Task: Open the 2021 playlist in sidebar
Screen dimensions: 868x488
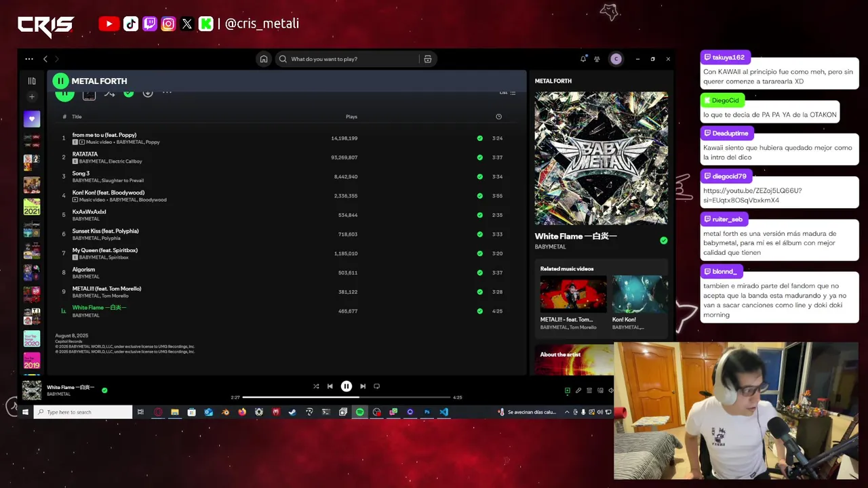Action: 32,207
